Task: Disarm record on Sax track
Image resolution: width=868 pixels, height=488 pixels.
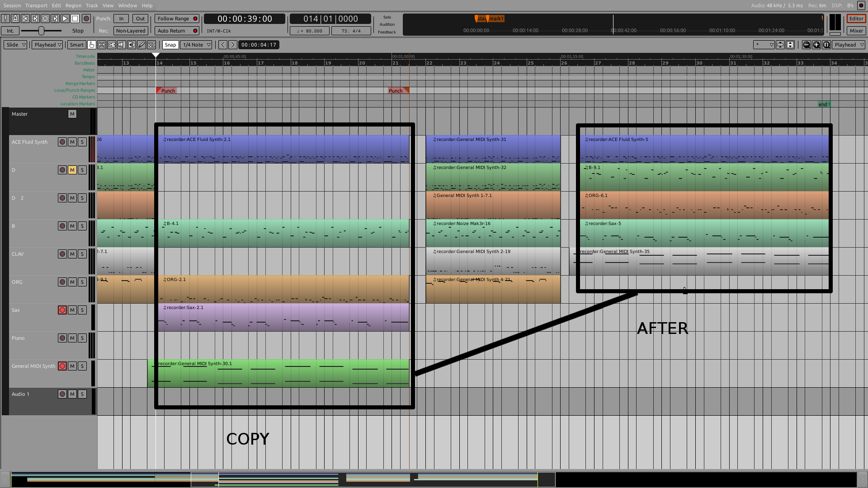Action: pyautogui.click(x=62, y=310)
